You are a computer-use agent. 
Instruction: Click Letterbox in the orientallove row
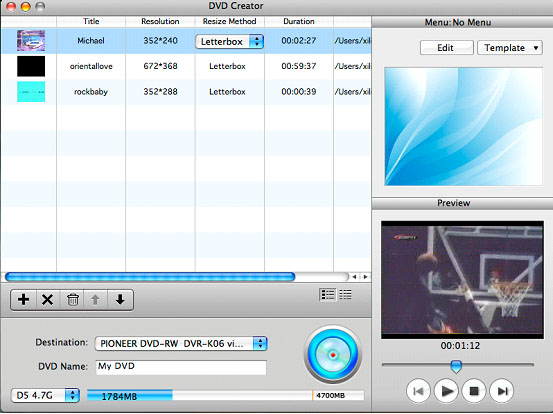pos(227,66)
